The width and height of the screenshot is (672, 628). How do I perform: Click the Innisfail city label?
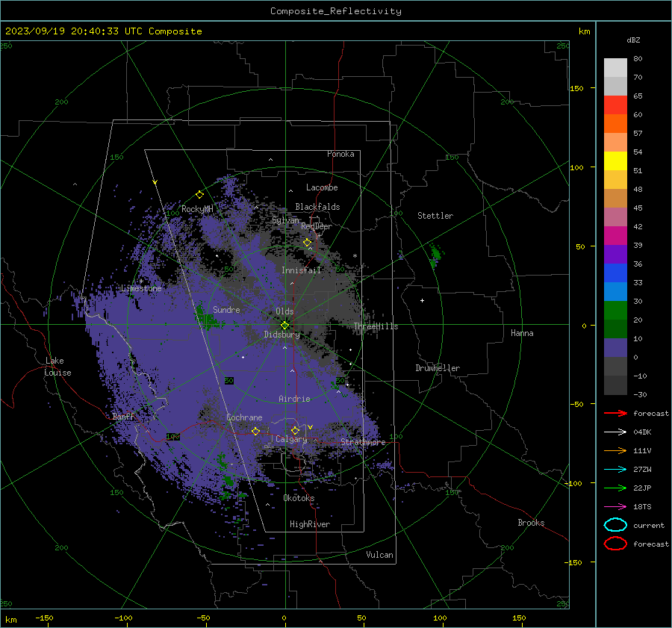pyautogui.click(x=301, y=270)
